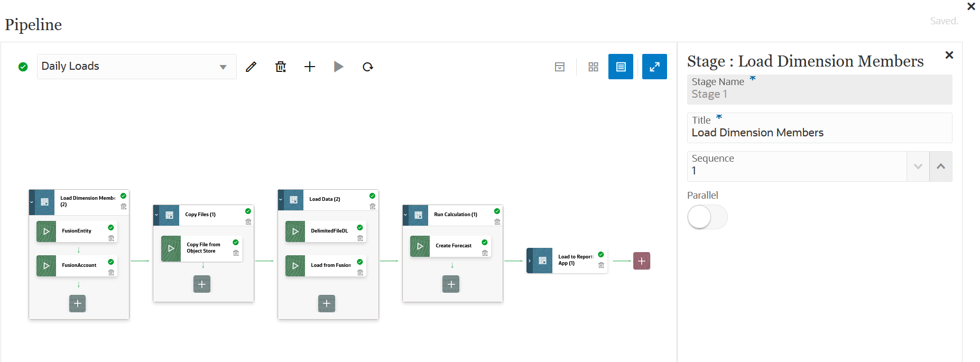The image size is (980, 362).
Task: Click the success status indicator on Create Forecast
Action: coord(484,242)
